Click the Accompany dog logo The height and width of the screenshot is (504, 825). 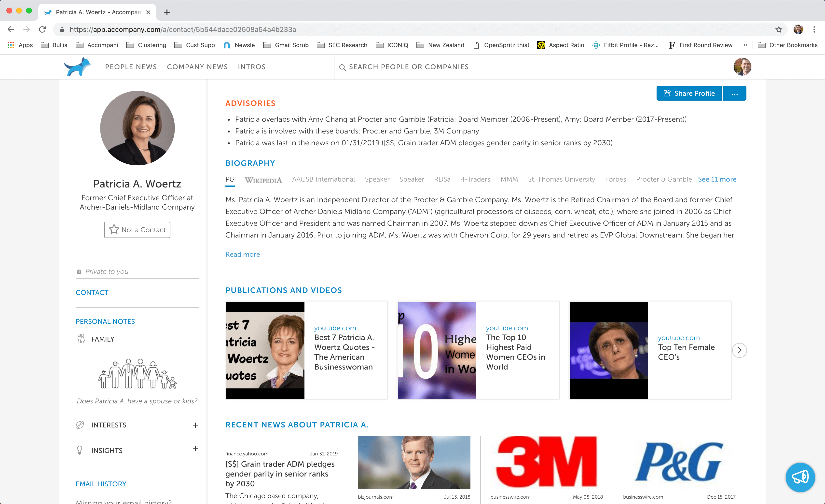click(77, 66)
